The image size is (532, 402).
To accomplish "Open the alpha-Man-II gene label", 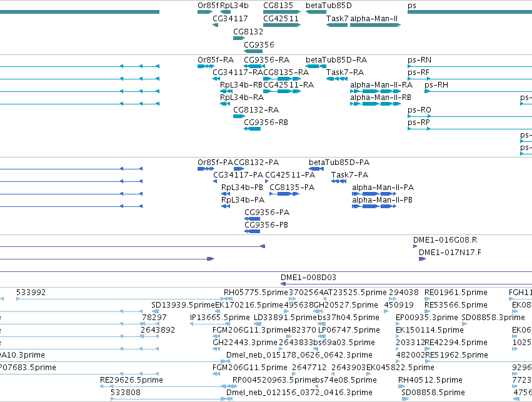I will 374,18.
